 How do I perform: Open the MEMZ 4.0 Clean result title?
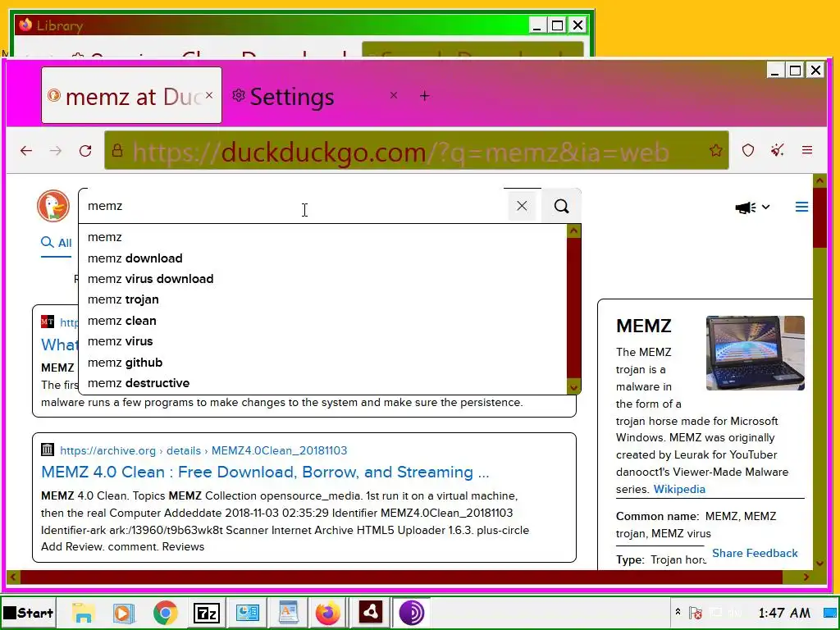pos(265,472)
